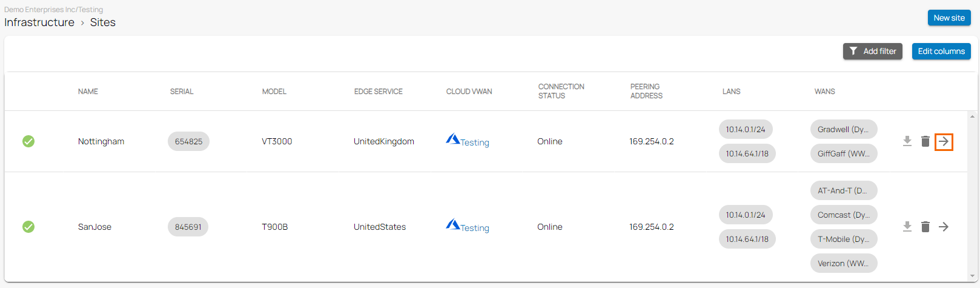Delete the SanJose site
Viewport: 980px width, 288px height.
(x=925, y=227)
